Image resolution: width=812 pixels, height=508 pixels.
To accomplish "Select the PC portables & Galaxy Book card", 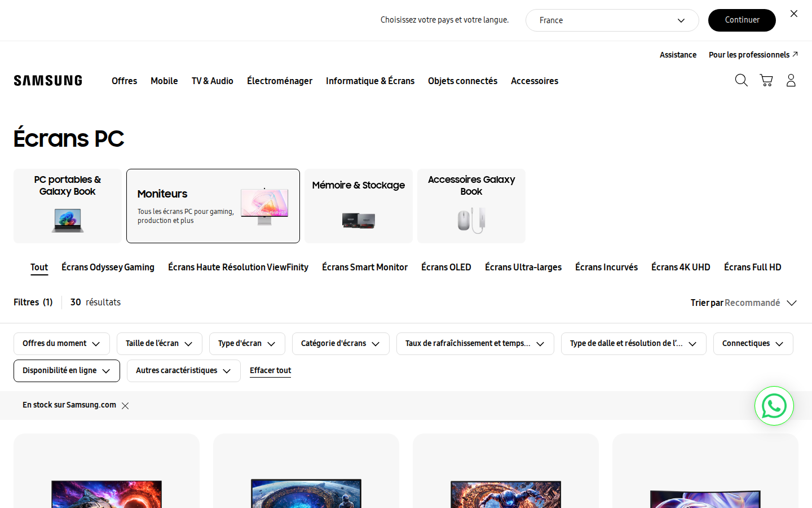I will pyautogui.click(x=68, y=206).
